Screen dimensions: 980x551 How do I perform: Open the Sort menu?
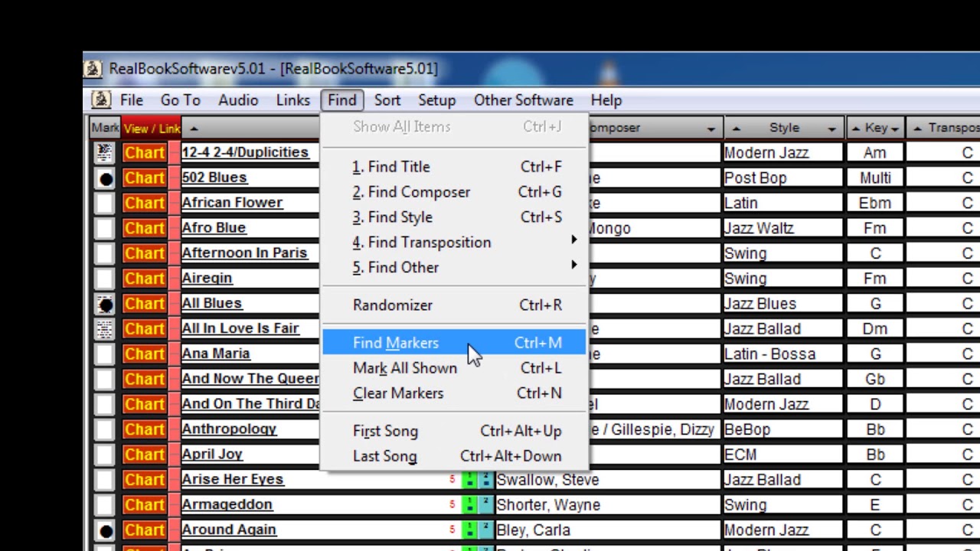tap(387, 100)
